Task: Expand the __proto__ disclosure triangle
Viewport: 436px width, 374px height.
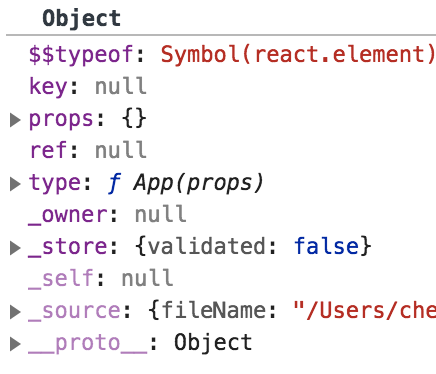Action: (15, 344)
